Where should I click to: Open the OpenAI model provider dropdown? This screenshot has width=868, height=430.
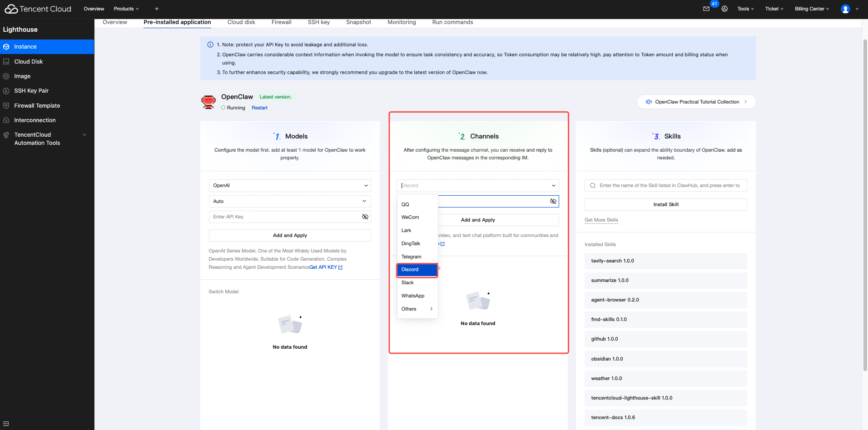(290, 186)
